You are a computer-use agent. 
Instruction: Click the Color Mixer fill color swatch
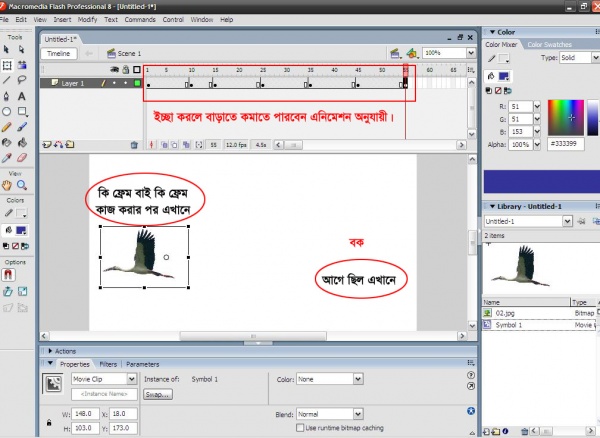tap(504, 76)
